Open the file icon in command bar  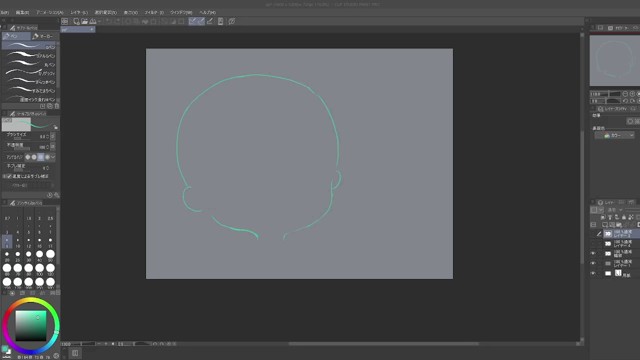[84, 21]
